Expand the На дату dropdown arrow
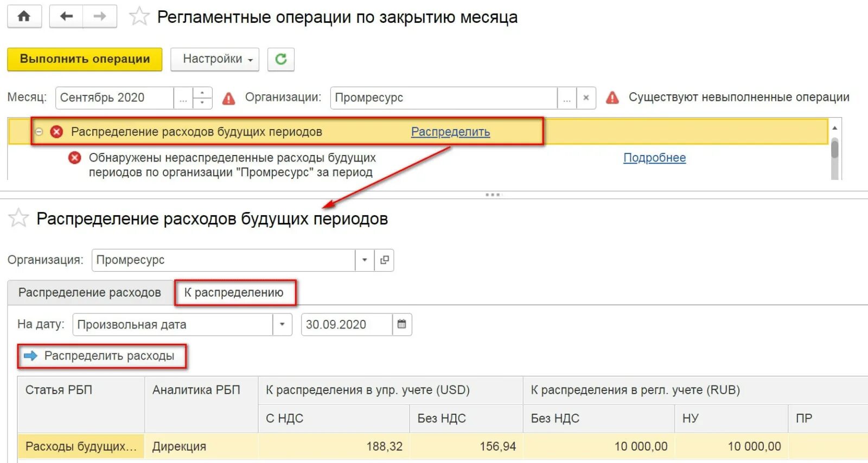 tap(282, 324)
